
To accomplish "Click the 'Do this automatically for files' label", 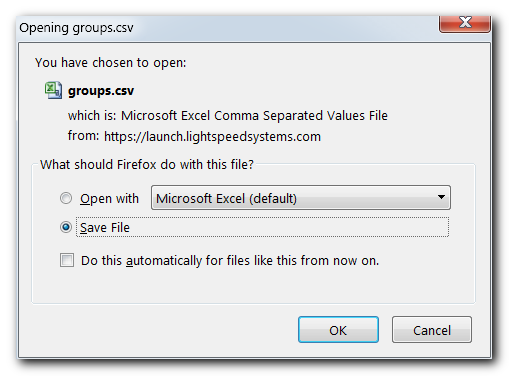I will coord(230,261).
